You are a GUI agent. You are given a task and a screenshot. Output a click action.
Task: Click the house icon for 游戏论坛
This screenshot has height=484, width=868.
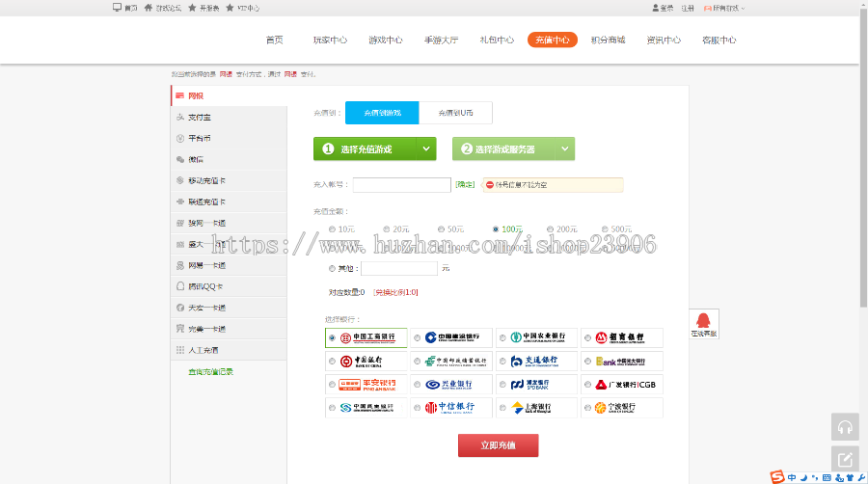point(149,8)
